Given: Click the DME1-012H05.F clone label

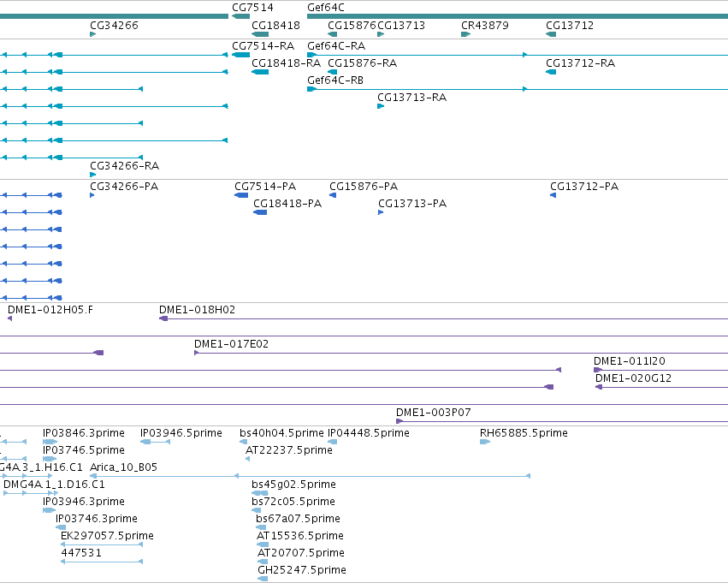Looking at the screenshot, I should (x=50, y=310).
